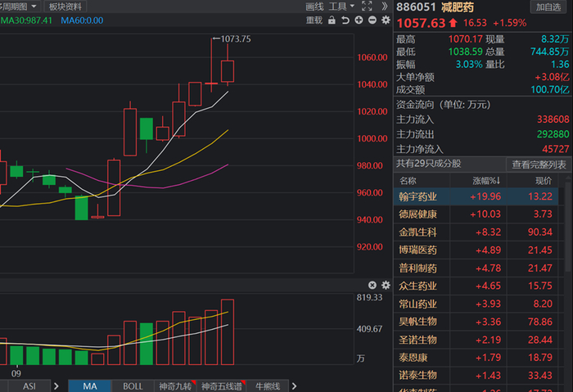Click the 成交额 100.70亿 value

(549, 89)
